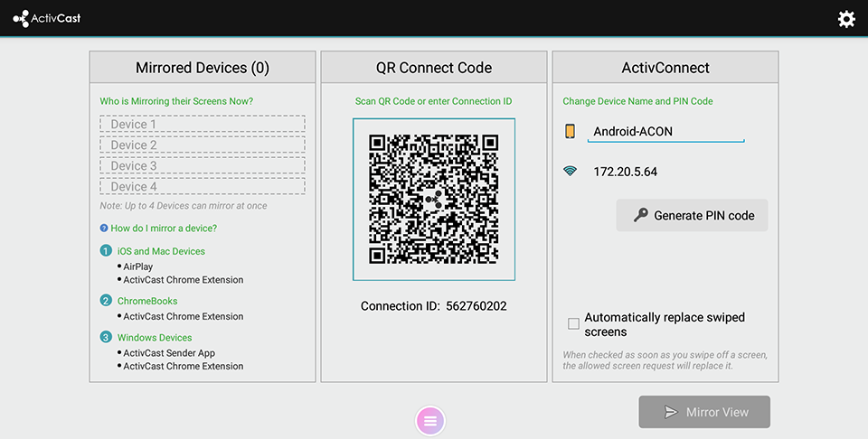Open the pink hamburger menu button
868x439 pixels.
[x=430, y=420]
